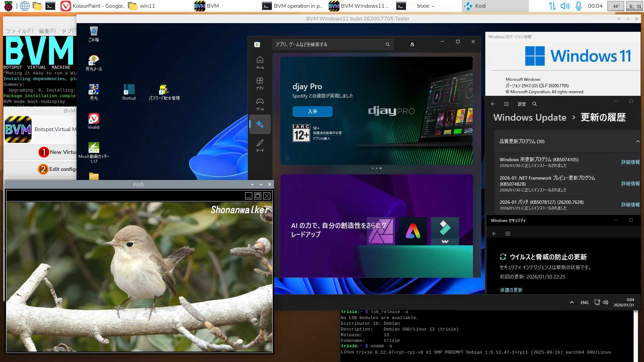Expand hidden tray icons chevron in Windows taskbar
The width and height of the screenshot is (644, 362).
pos(572,302)
